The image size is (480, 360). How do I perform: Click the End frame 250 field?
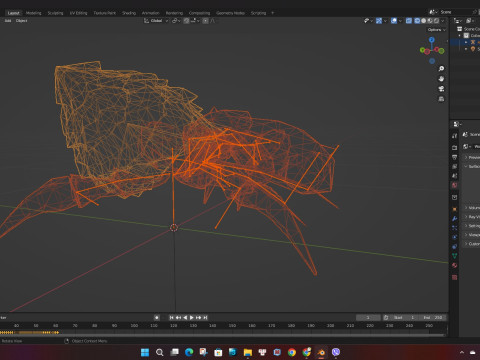point(433,318)
